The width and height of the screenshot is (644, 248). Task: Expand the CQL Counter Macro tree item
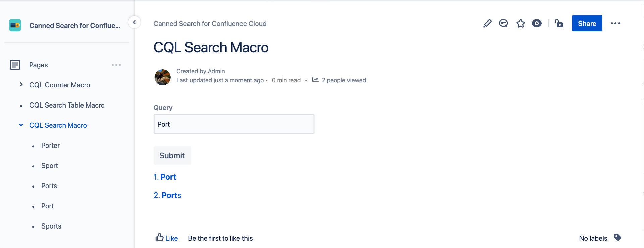coord(21,85)
